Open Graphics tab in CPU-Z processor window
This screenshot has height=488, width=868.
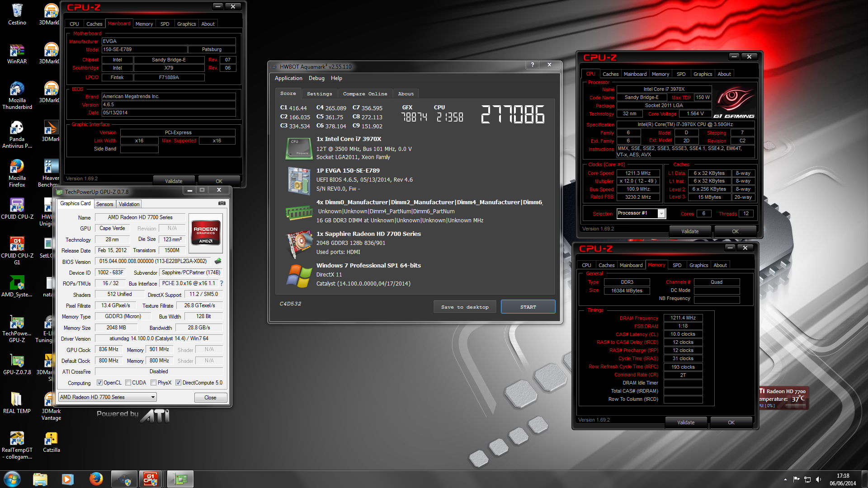[x=703, y=74]
